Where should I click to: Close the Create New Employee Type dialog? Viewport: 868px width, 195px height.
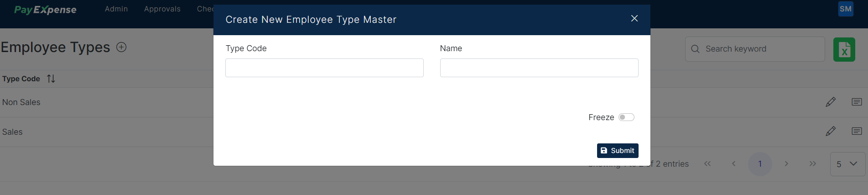point(634,18)
